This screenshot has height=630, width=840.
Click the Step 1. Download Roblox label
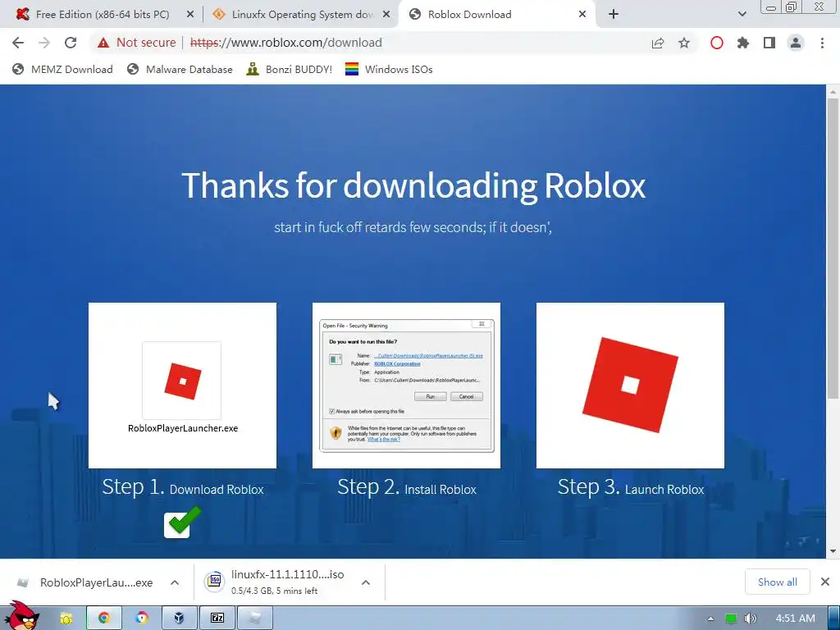(183, 487)
